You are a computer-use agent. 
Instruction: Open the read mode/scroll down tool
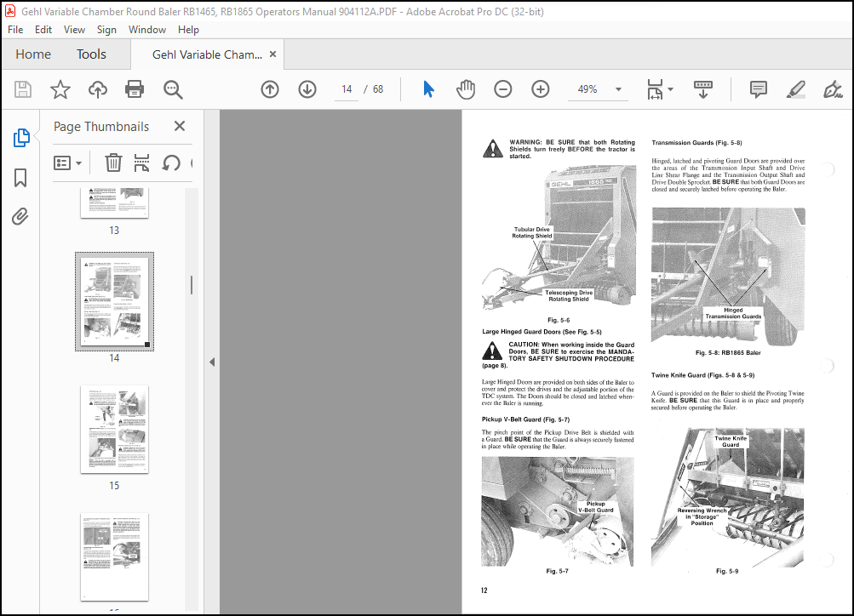tap(703, 89)
